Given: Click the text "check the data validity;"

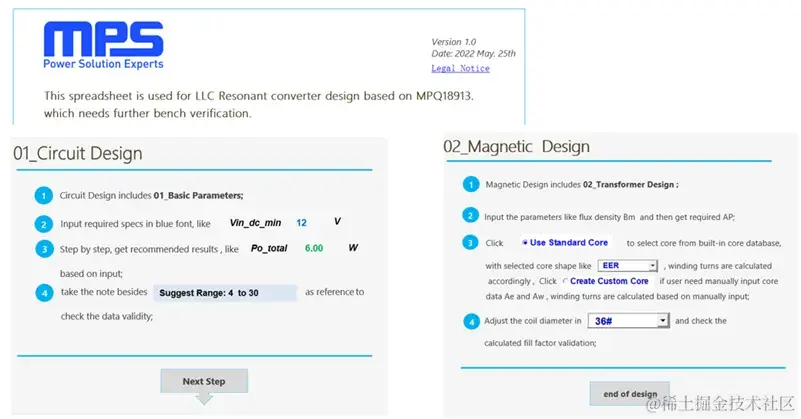Looking at the screenshot, I should point(107,316).
